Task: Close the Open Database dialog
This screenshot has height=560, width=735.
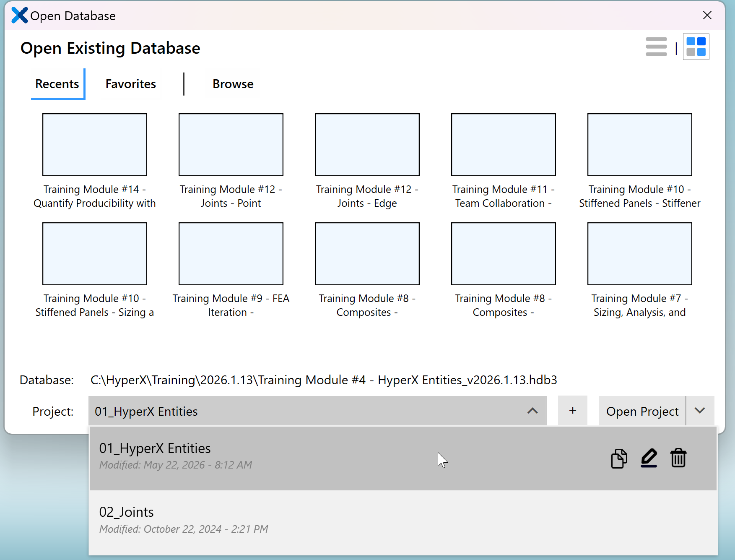Action: coord(707,15)
